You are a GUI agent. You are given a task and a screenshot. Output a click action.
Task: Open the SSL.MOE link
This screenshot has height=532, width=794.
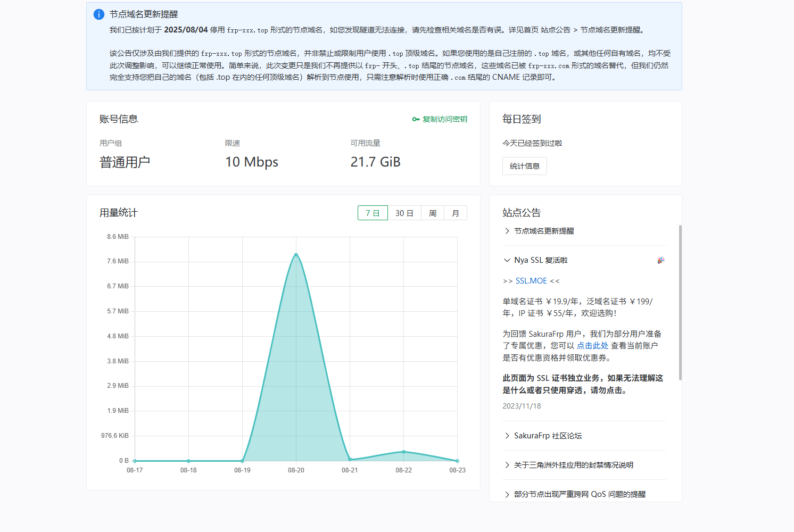point(531,280)
